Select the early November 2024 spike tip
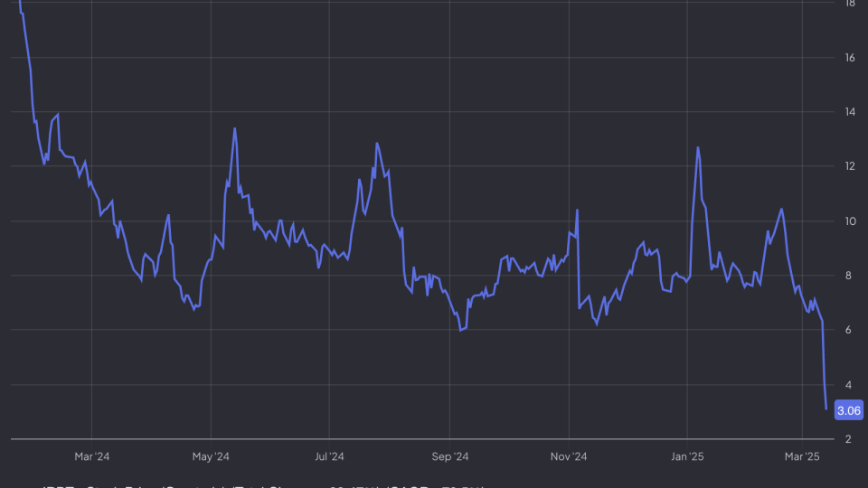Viewport: 868px width, 488px height. (577, 210)
